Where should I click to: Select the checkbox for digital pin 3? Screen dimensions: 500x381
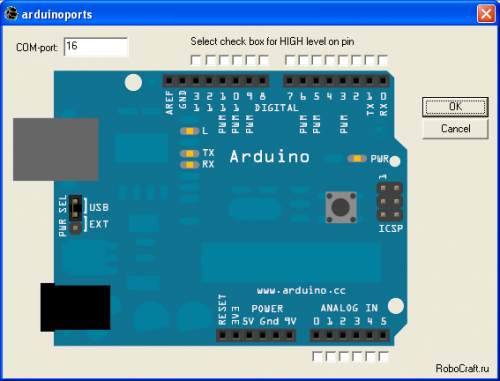pyautogui.click(x=343, y=60)
